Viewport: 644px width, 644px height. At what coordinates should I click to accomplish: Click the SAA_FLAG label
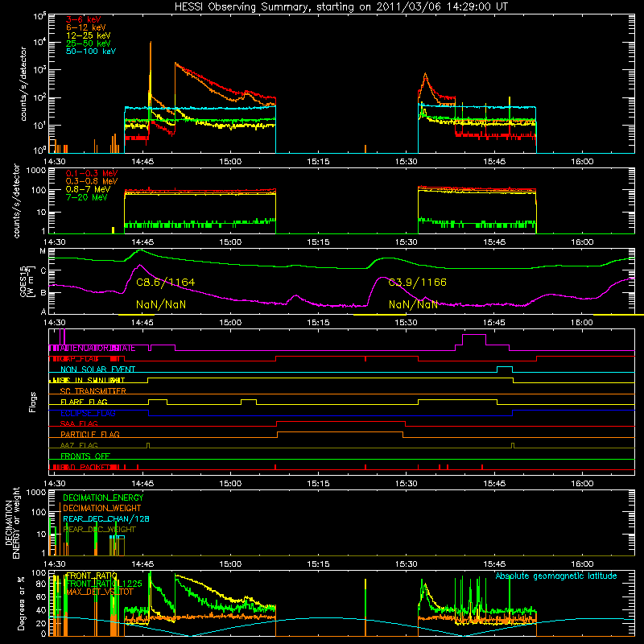pos(79,423)
